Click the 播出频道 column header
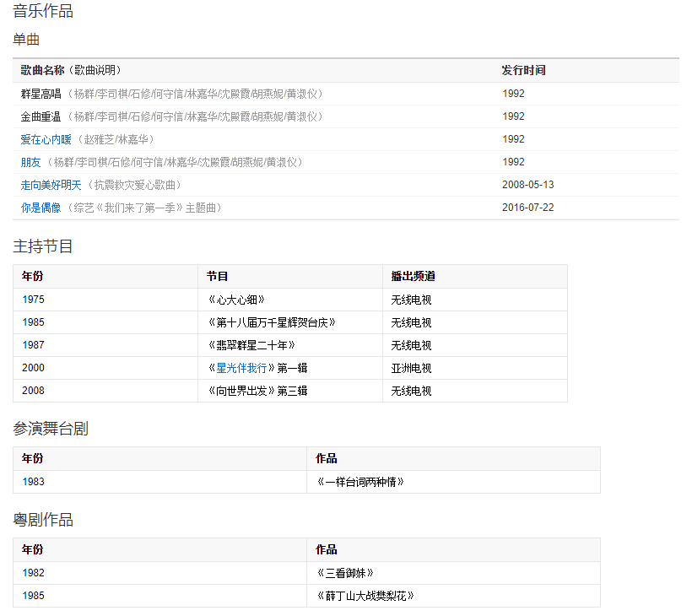Viewport: 692px width, 616px height. click(413, 276)
